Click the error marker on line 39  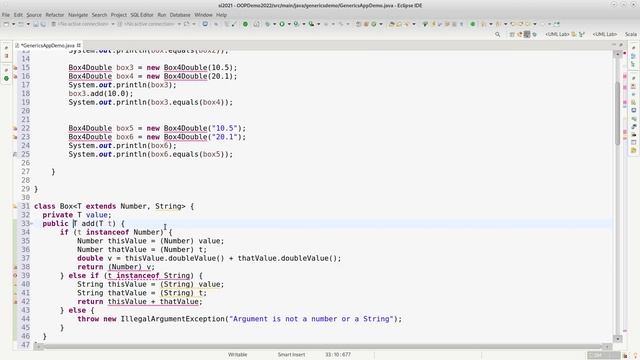[x=15, y=276]
